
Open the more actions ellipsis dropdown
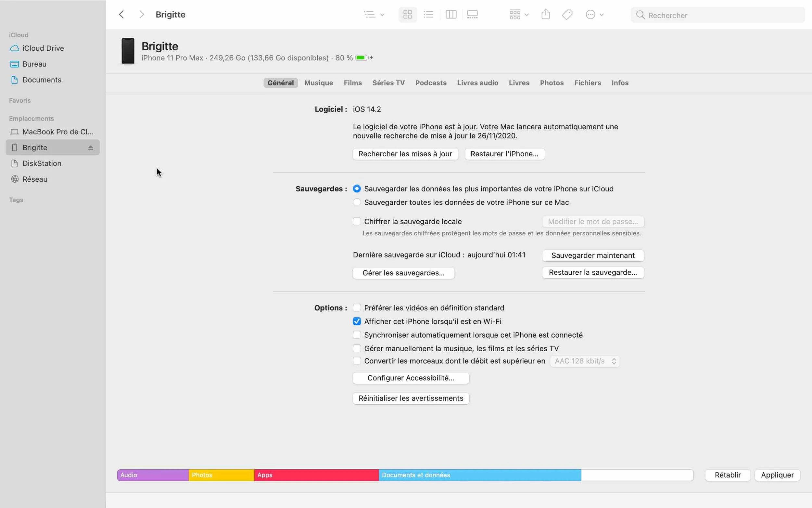point(594,14)
